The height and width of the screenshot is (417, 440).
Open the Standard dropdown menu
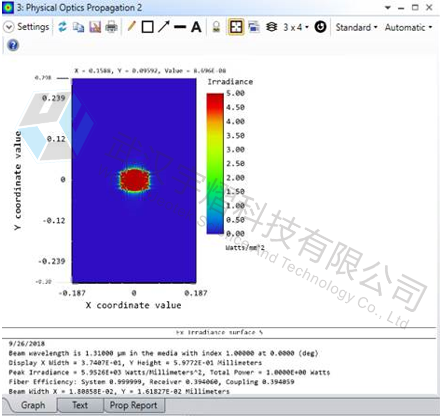356,27
